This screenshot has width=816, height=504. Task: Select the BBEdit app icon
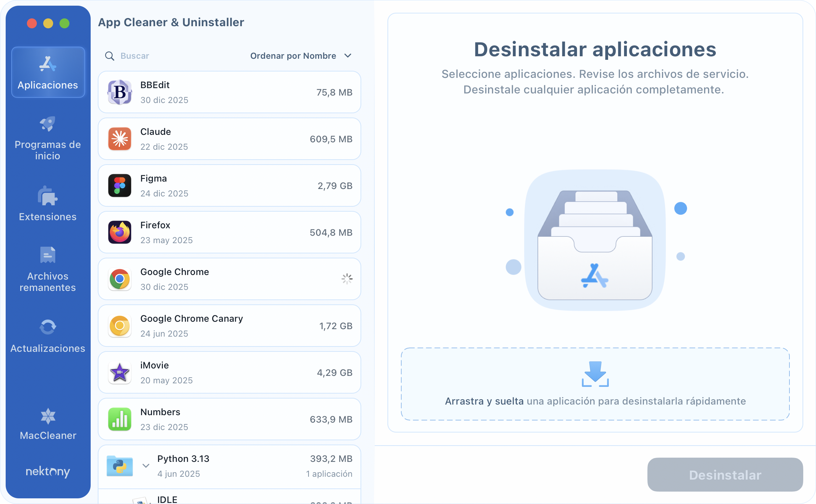point(120,92)
